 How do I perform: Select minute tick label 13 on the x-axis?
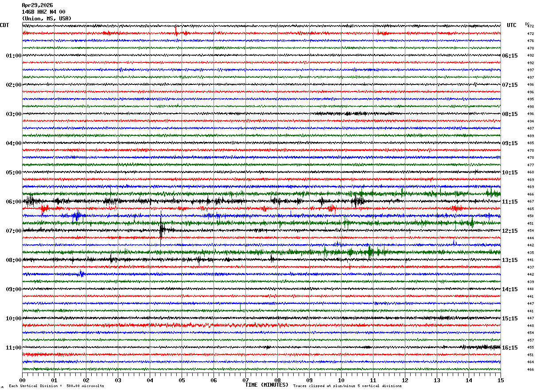(437, 380)
